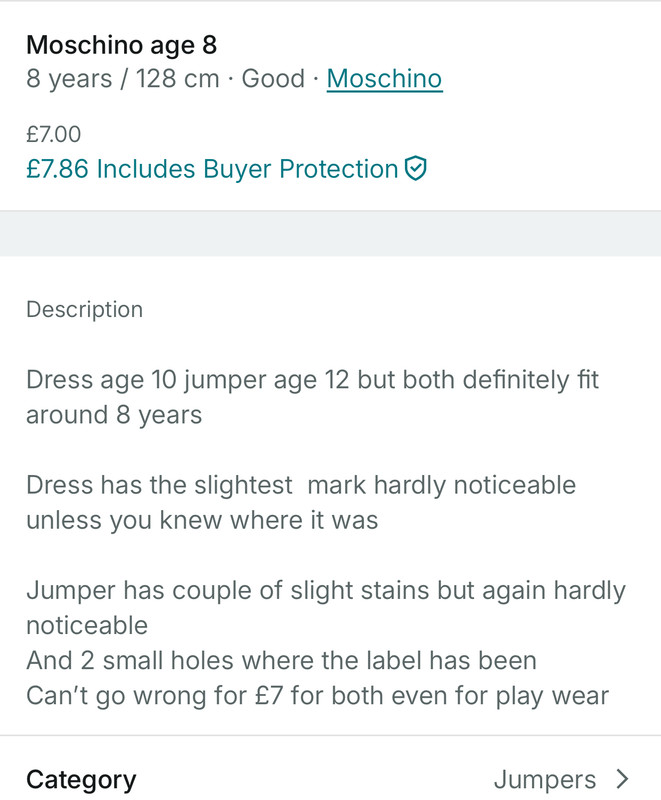Click the Good condition label
Viewport: 661px width, 800px height.
coord(273,79)
